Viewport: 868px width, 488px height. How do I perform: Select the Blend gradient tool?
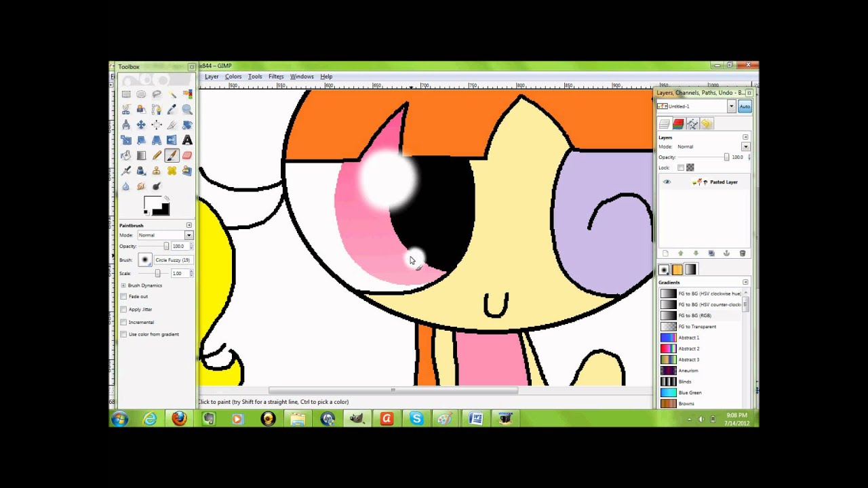tap(141, 155)
